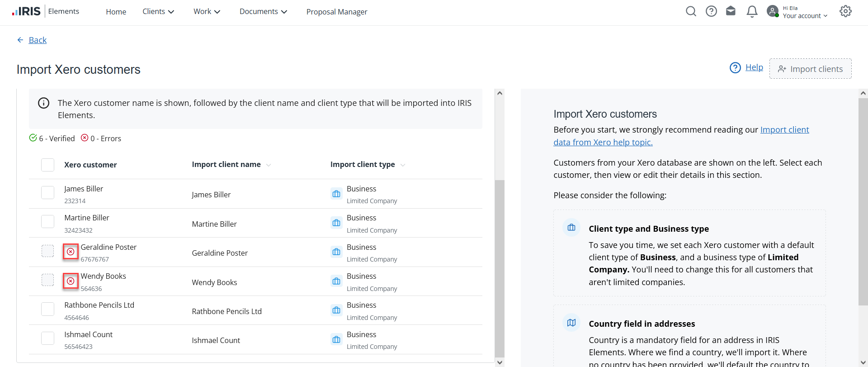Expand the Documents menu

coord(263,12)
